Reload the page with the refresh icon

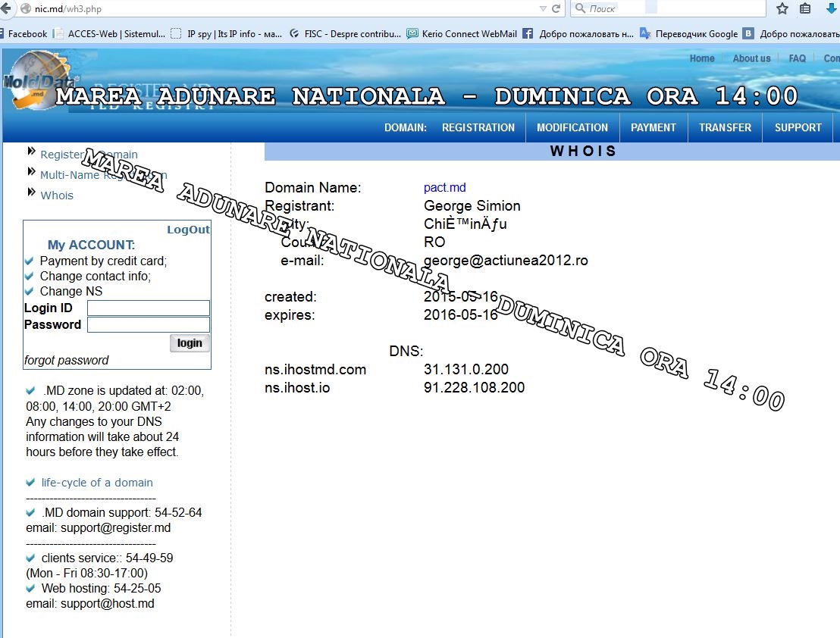pyautogui.click(x=556, y=8)
